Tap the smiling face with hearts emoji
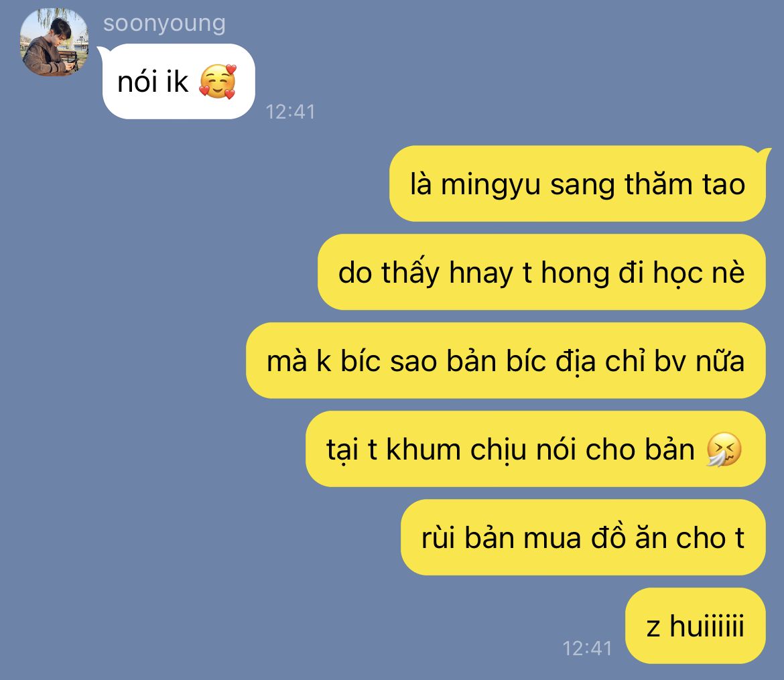Screen dimensions: 784x680 [218, 82]
